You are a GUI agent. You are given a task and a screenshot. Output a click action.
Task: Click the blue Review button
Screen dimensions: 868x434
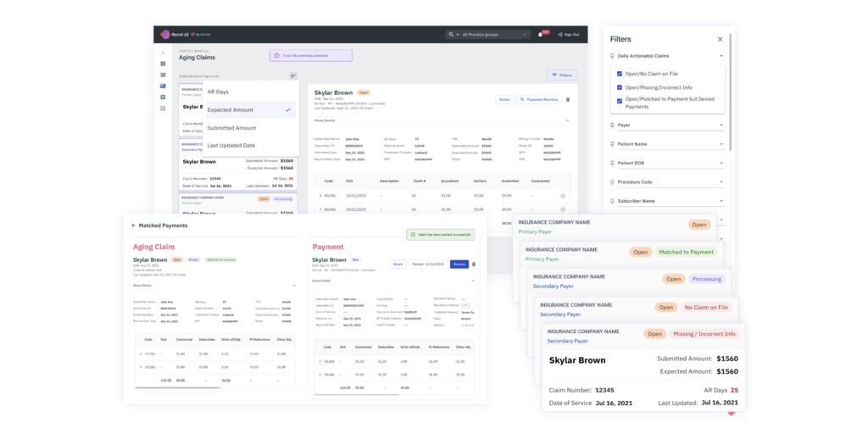(x=459, y=264)
